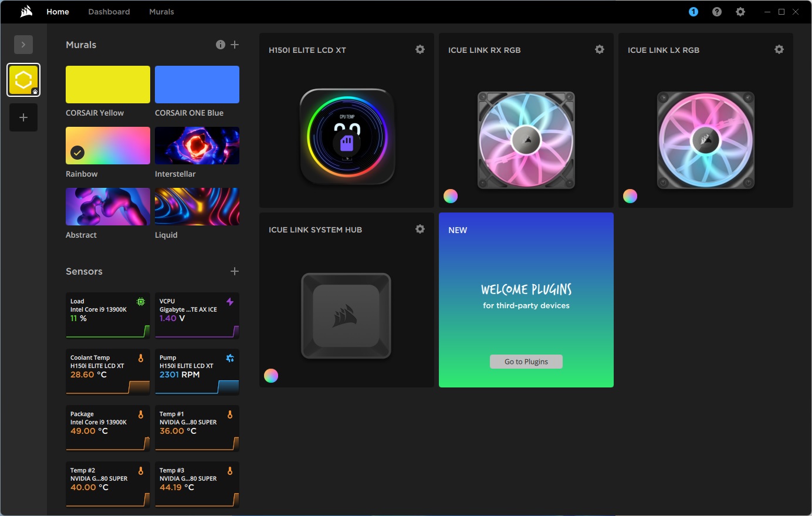The height and width of the screenshot is (516, 812).
Task: Open the notifications badge icon
Action: point(693,12)
